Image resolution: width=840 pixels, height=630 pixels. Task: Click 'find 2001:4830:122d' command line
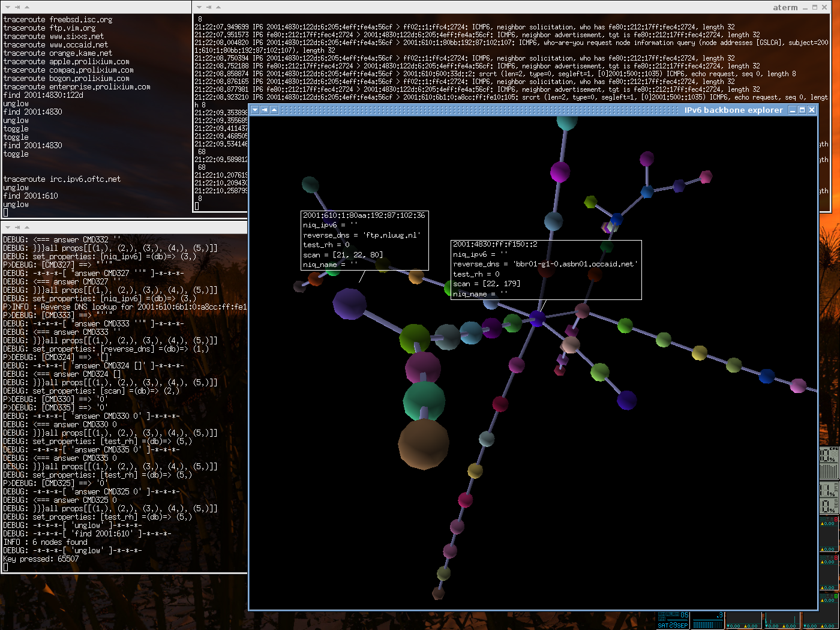(43, 95)
